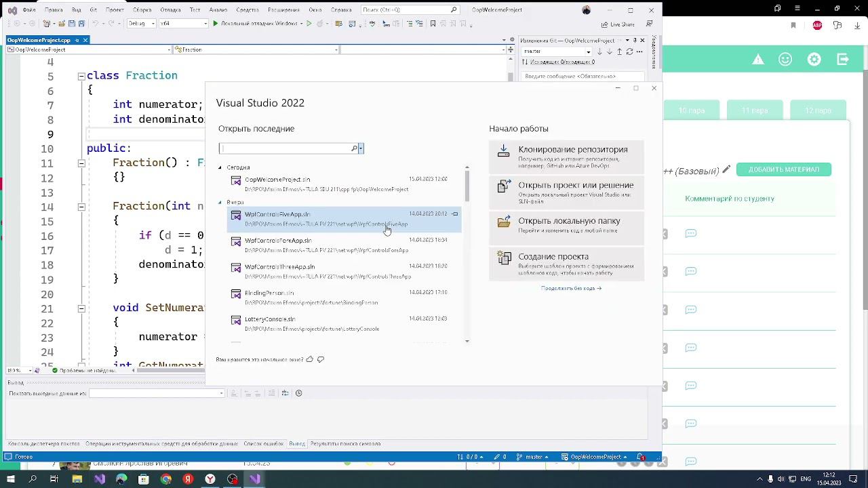Click the Create project icon
This screenshot has width=868, height=488.
coord(504,258)
